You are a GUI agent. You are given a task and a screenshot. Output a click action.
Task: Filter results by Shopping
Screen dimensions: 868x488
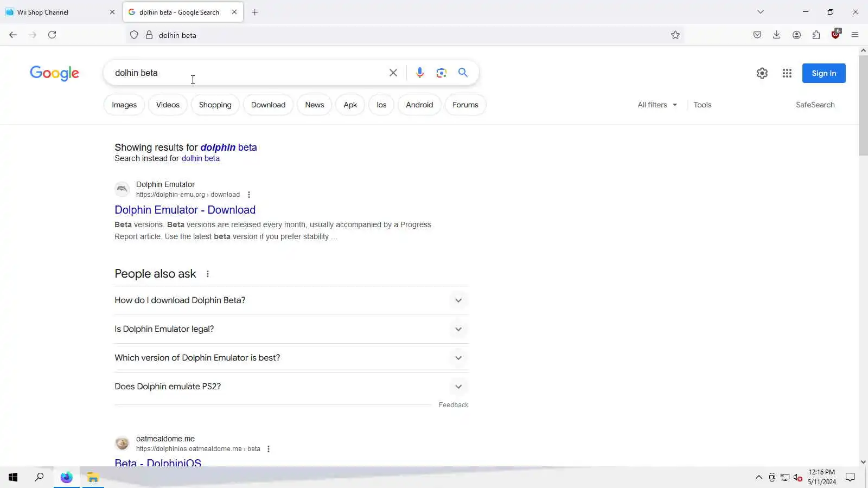coord(215,105)
